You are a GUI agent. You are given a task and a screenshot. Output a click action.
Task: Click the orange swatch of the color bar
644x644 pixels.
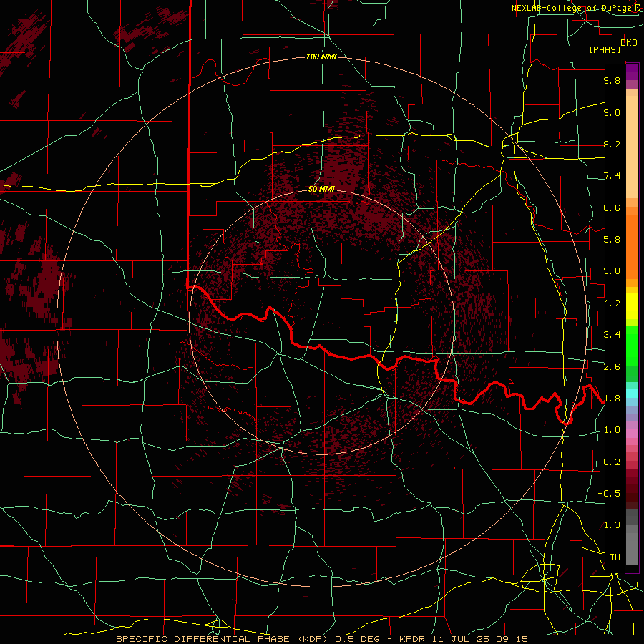[x=632, y=246]
